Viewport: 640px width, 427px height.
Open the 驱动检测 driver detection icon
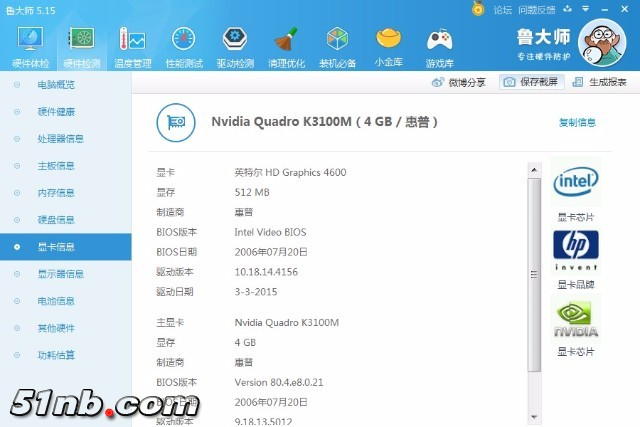[x=235, y=47]
